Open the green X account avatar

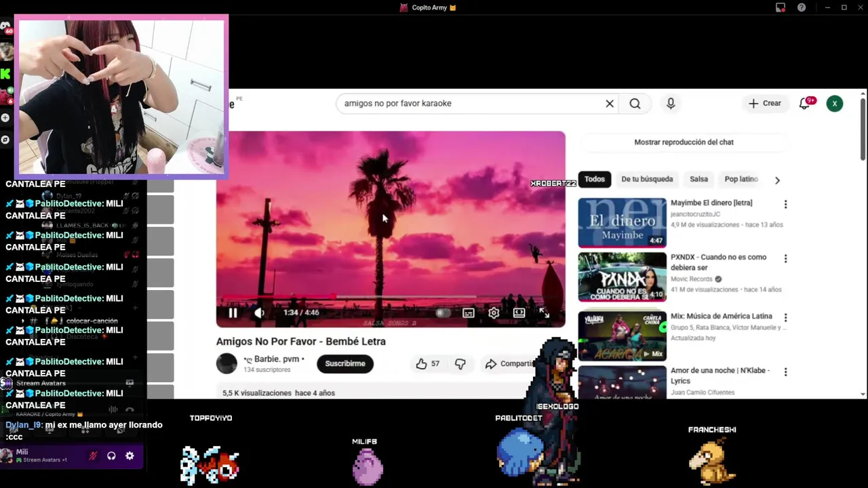coord(835,104)
